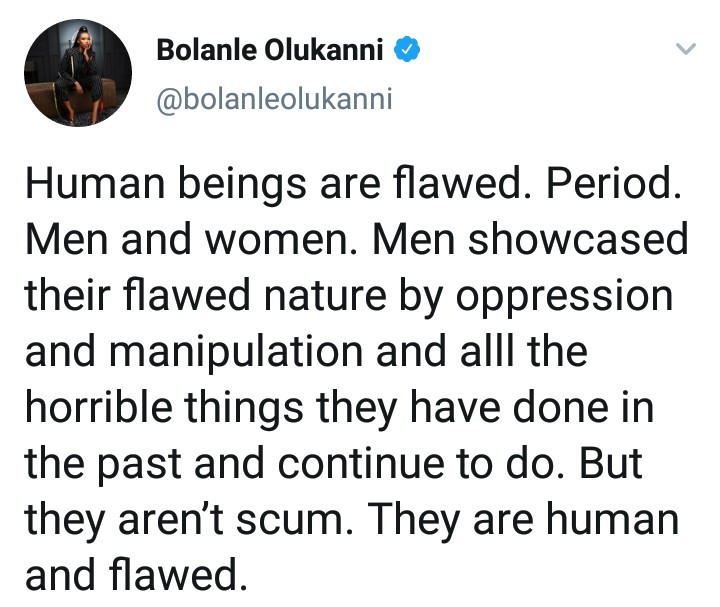Open Bolanle Olukanni's profile picture
This screenshot has height=607, width=720.
(x=78, y=73)
